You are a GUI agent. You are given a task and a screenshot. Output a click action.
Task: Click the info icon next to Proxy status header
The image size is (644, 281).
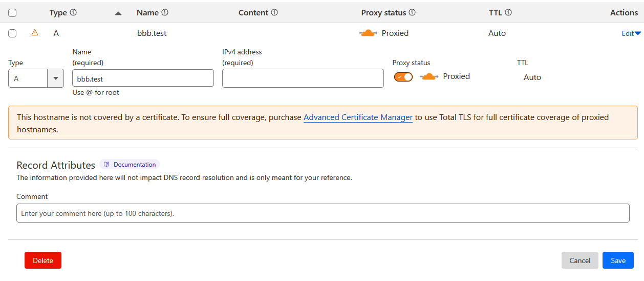pos(412,13)
